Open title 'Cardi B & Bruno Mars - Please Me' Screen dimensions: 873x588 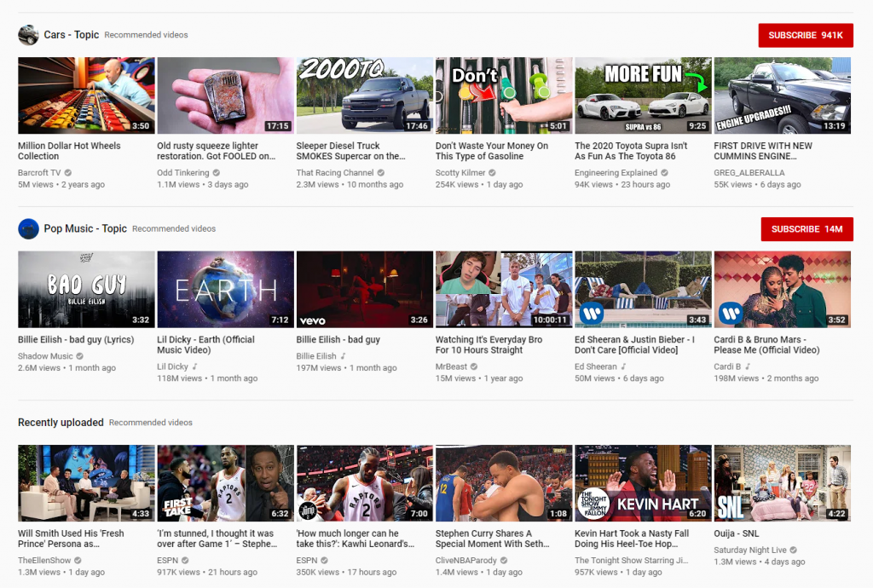tap(766, 344)
